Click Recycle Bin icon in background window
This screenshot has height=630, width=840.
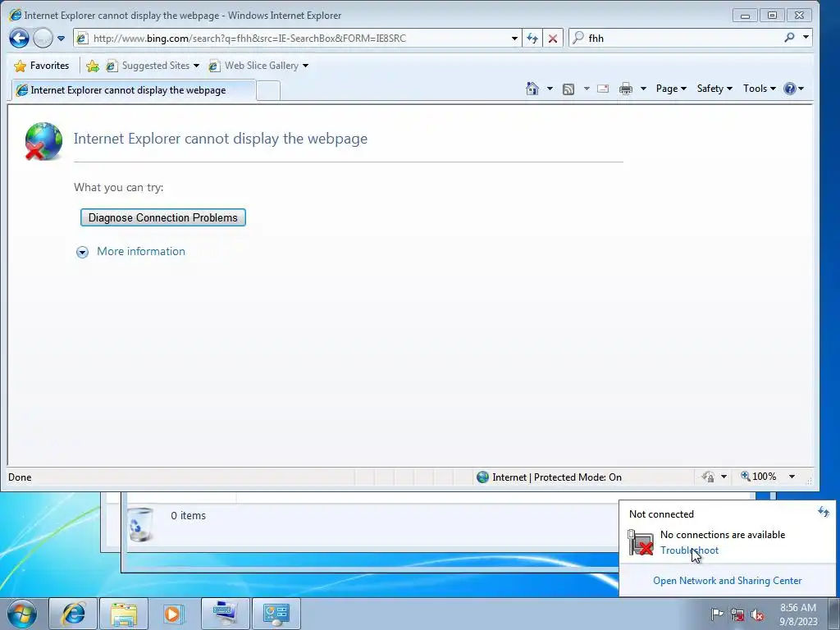point(140,524)
